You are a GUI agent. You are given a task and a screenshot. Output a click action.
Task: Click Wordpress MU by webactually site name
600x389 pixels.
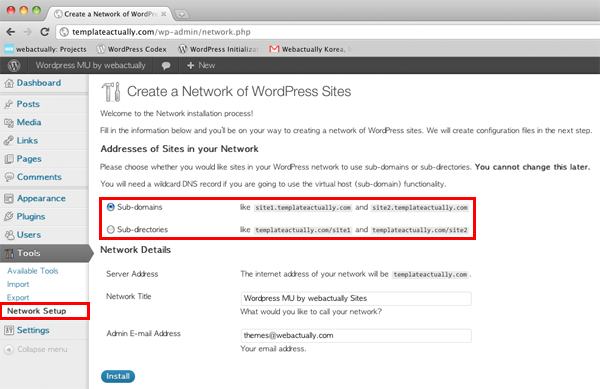click(x=90, y=65)
